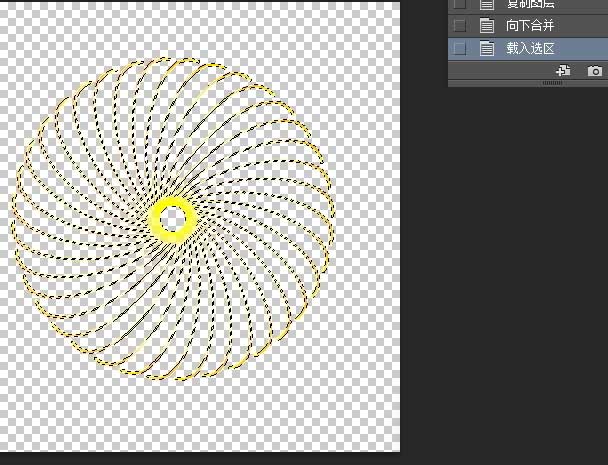
Task: Revert to the 向下合并 history state
Action: point(530,26)
